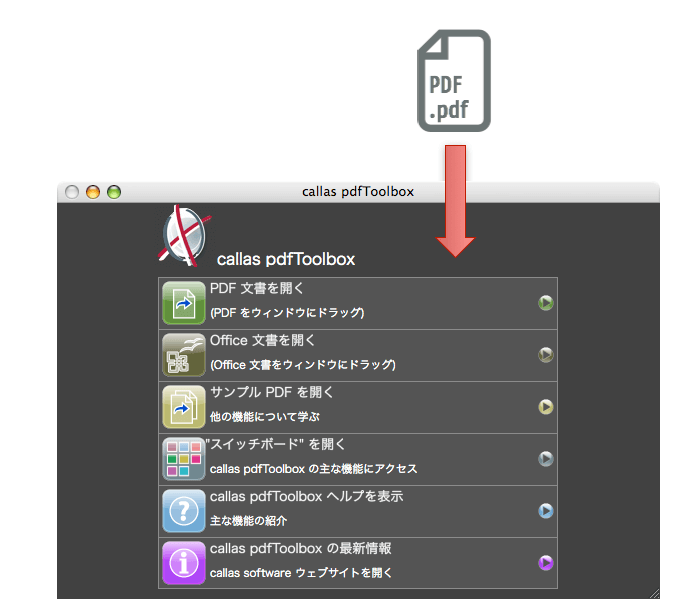Click callas pdfToolbox の主な機能にアクセス text
The width and height of the screenshot is (700, 610).
(313, 469)
